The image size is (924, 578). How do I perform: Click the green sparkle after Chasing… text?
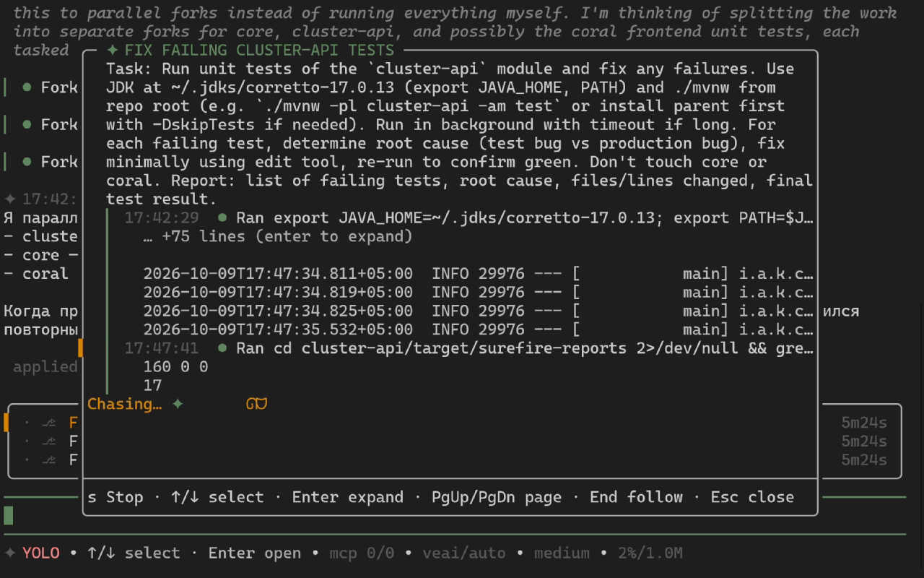[178, 404]
